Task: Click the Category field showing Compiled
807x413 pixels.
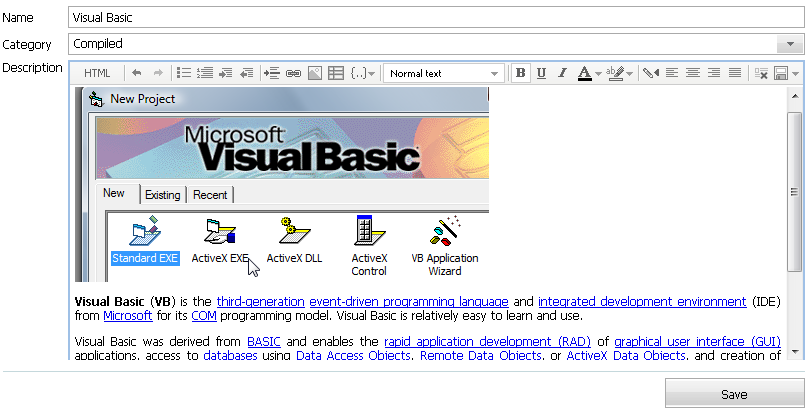Action: click(436, 44)
